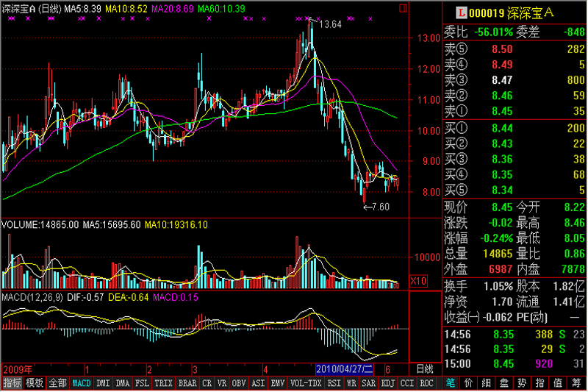The height and width of the screenshot is (392, 588).
Task: Switch to the DMA indicator
Action: (x=123, y=383)
